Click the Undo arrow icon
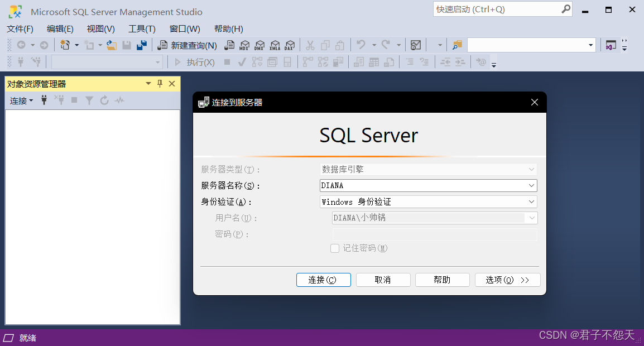 tap(361, 45)
